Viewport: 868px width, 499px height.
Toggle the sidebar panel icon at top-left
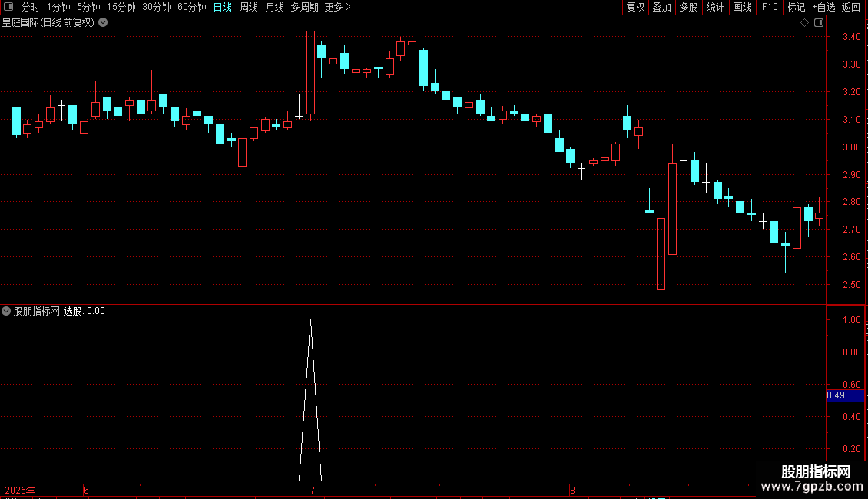[8, 7]
